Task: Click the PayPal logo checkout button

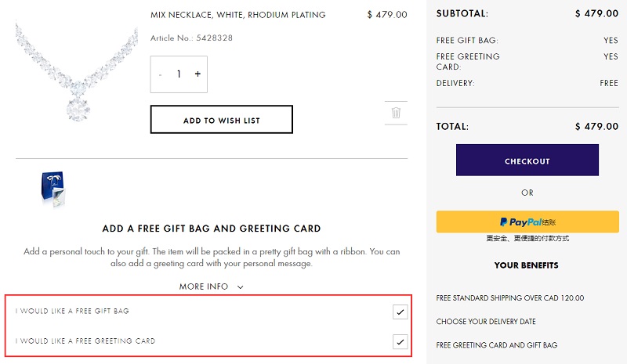Action: click(527, 222)
